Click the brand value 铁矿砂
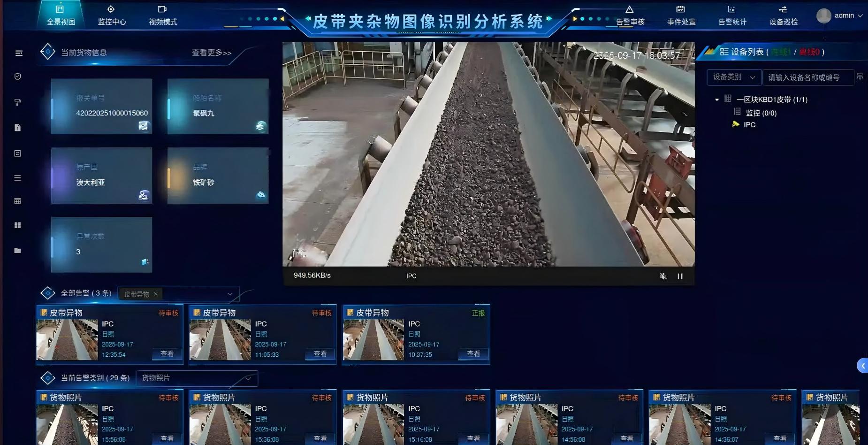This screenshot has width=868, height=445. 204,183
